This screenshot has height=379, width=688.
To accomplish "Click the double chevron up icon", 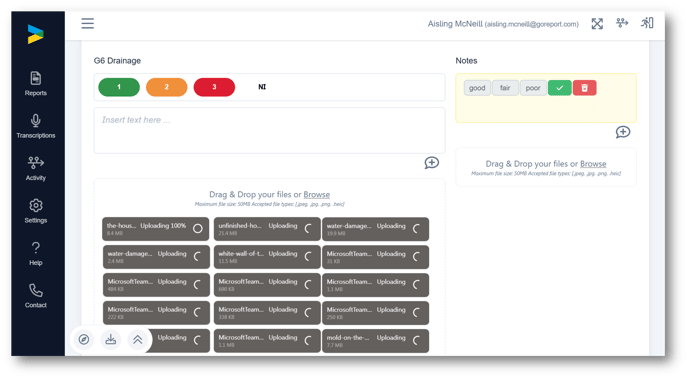I will [137, 340].
